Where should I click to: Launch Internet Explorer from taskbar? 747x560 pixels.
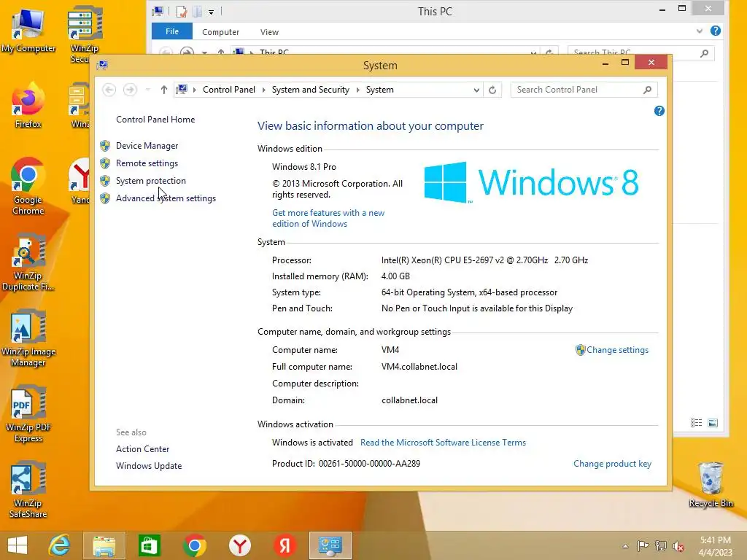[59, 545]
